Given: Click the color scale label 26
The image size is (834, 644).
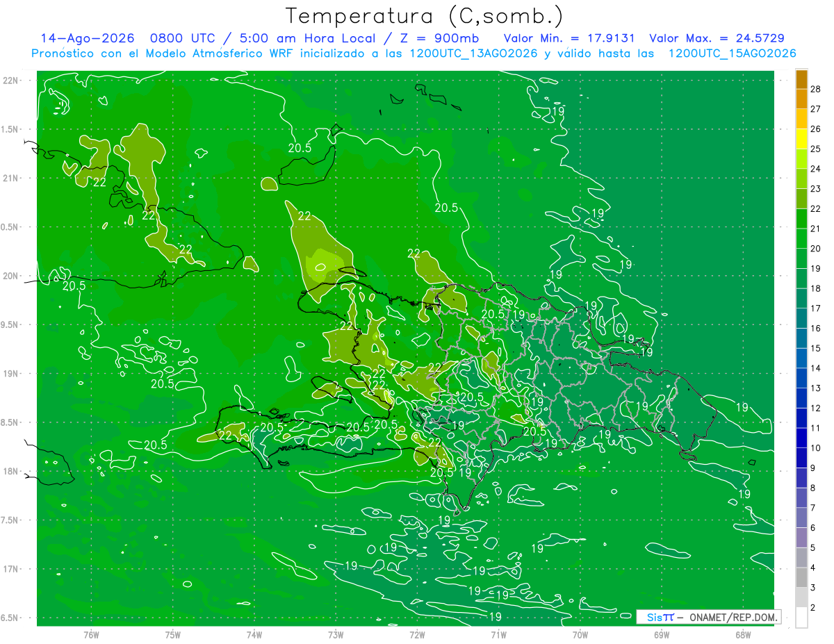Looking at the screenshot, I should (x=815, y=129).
